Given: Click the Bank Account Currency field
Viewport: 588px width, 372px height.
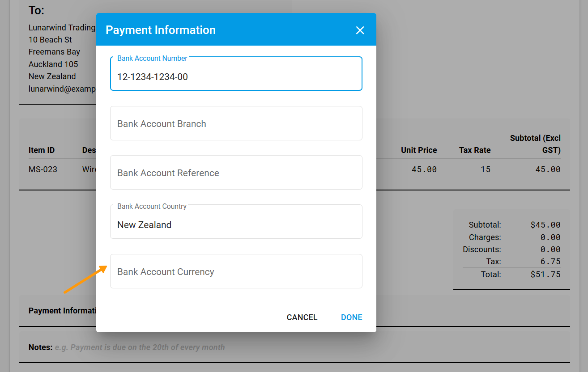Looking at the screenshot, I should (x=236, y=271).
